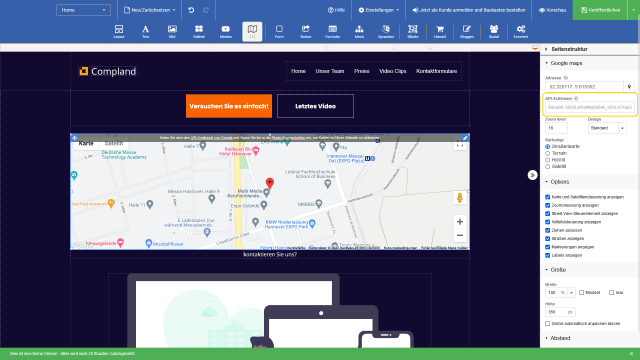Open the Sprachen tool

click(x=386, y=31)
